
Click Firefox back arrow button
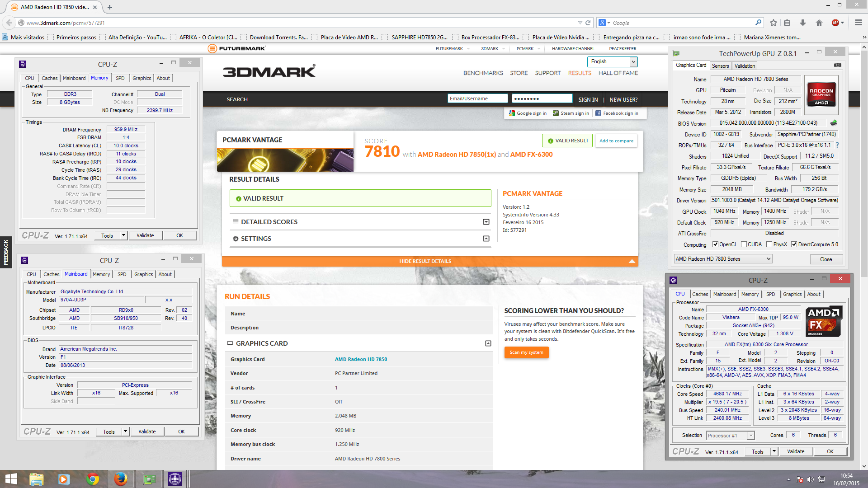pyautogui.click(x=9, y=23)
